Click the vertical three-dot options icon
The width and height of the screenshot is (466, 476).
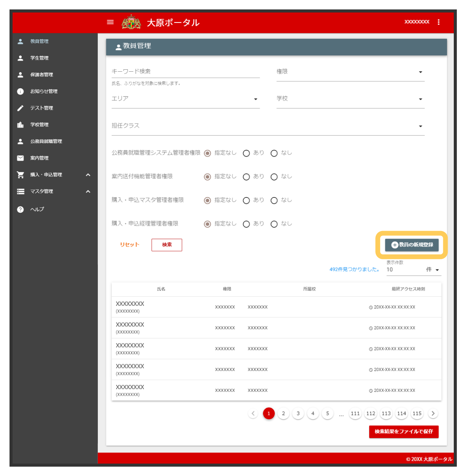coord(438,22)
